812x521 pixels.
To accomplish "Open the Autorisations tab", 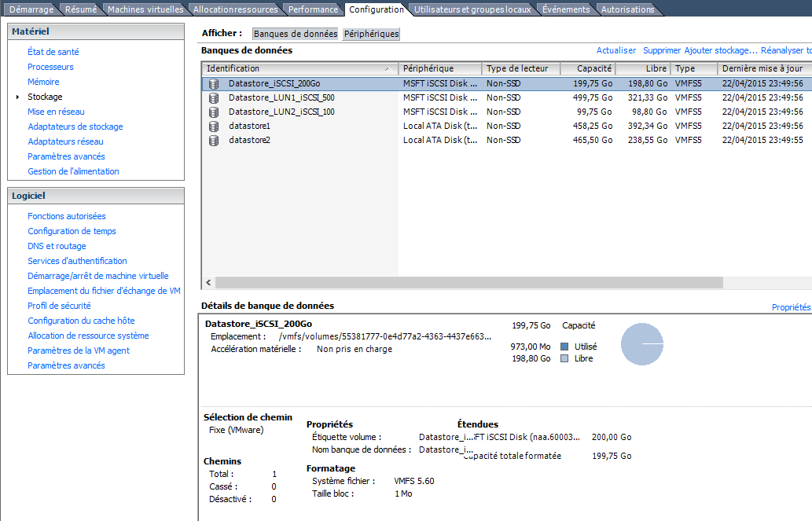I will click(x=627, y=9).
